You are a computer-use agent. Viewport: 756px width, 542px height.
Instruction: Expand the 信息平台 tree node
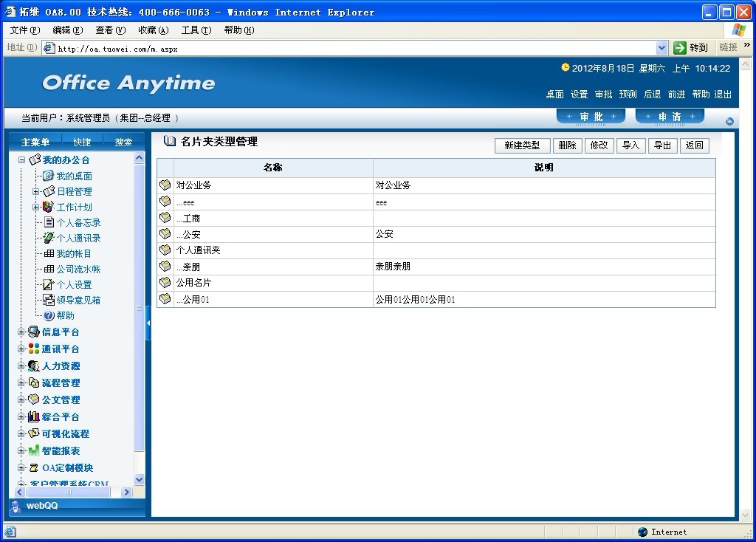[x=21, y=332]
